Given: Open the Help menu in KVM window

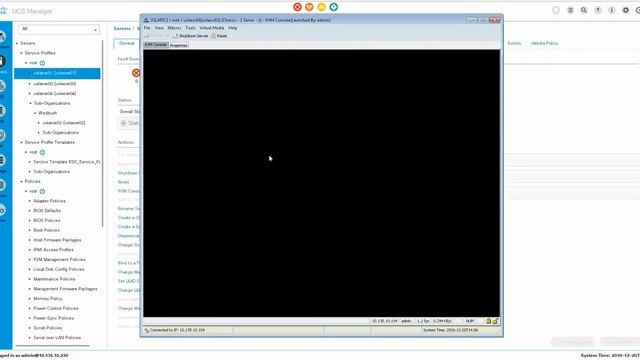Looking at the screenshot, I should (x=233, y=28).
